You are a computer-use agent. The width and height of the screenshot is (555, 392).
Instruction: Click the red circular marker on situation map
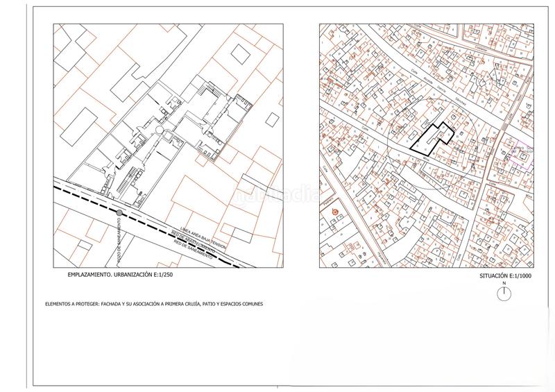[x=335, y=210]
